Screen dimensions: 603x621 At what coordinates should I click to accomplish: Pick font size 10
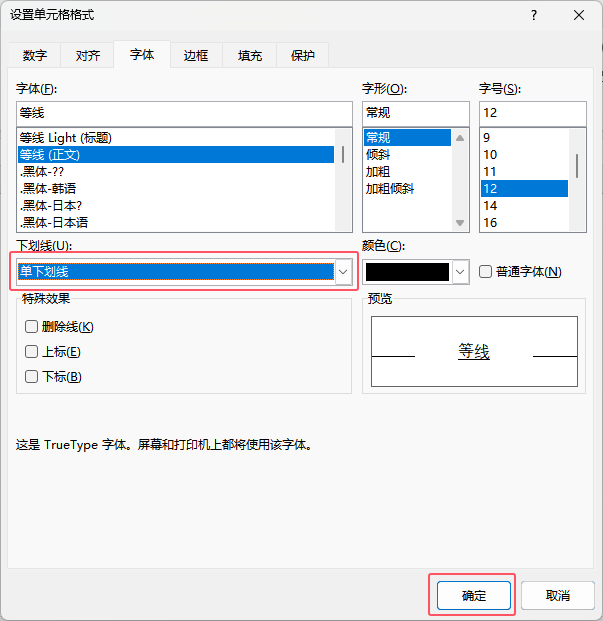point(524,155)
